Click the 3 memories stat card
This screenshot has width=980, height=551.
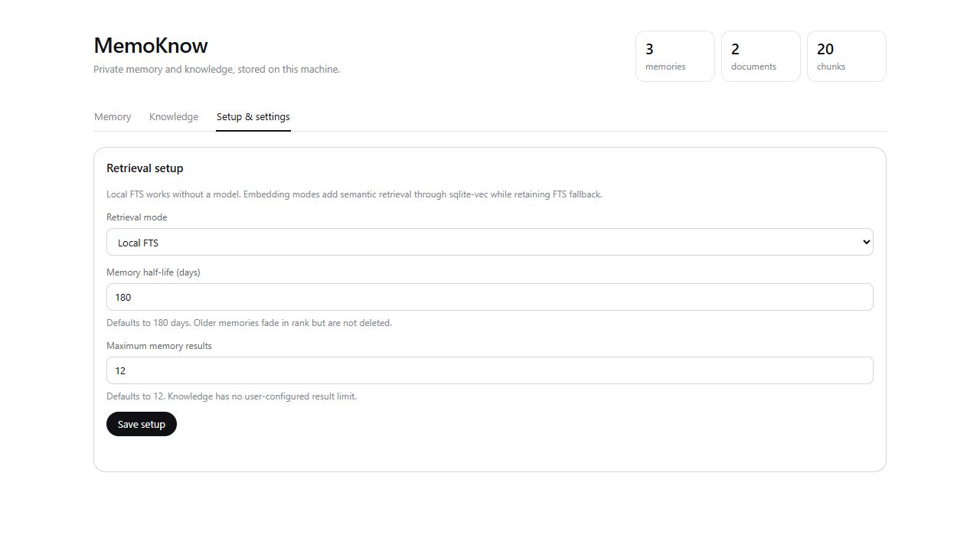click(675, 56)
